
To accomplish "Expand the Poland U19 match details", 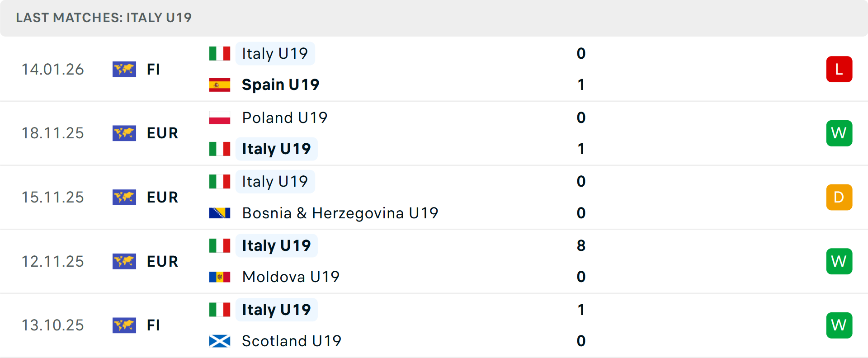I will pos(284,118).
